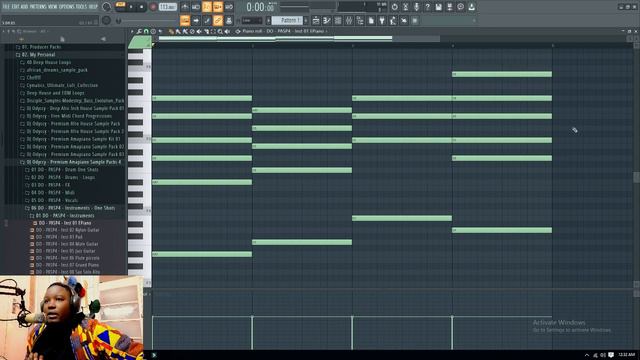The width and height of the screenshot is (640, 360).
Task: Open the FILE menu
Action: [x=6, y=7]
